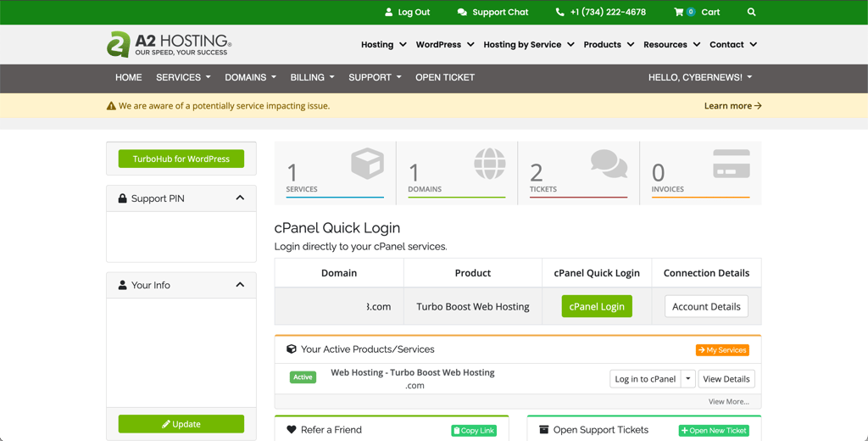Open the shopping Cart
The width and height of the screenshot is (868, 441).
(x=697, y=12)
